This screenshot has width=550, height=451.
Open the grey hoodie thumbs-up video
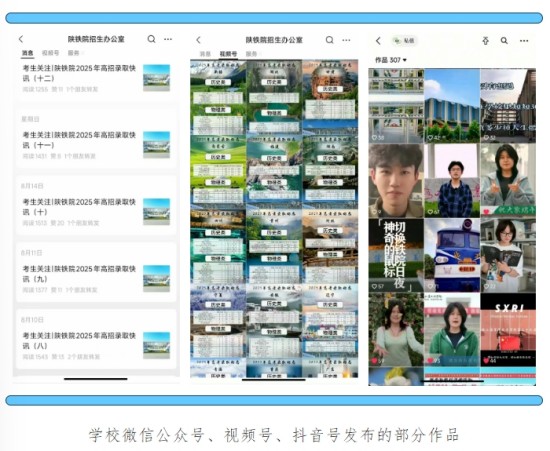(508, 181)
